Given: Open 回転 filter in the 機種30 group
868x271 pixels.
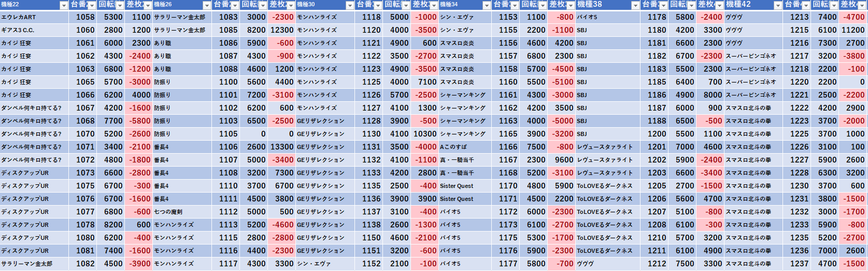Looking at the screenshot, I should 406,5.
